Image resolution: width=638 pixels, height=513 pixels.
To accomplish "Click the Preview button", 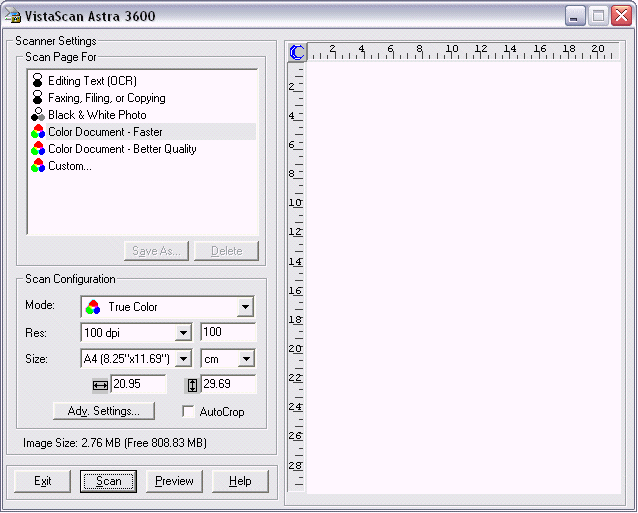I will [174, 481].
